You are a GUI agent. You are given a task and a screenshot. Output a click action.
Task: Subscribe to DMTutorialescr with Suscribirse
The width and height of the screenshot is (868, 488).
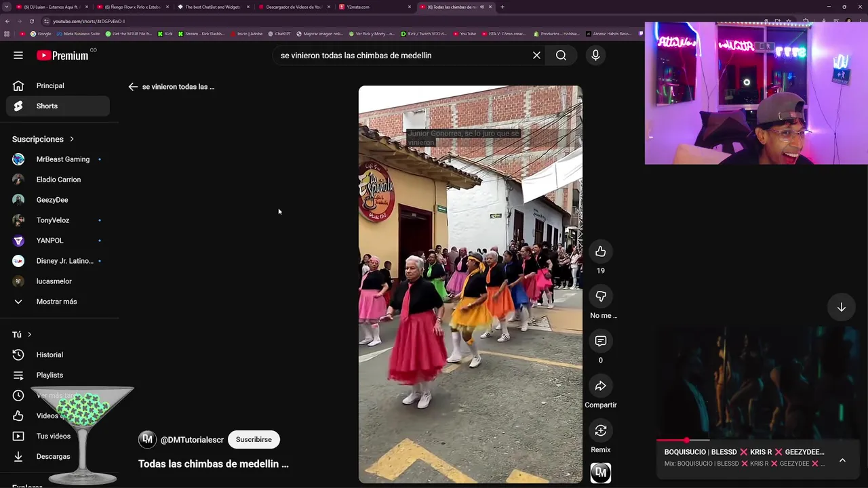254,439
